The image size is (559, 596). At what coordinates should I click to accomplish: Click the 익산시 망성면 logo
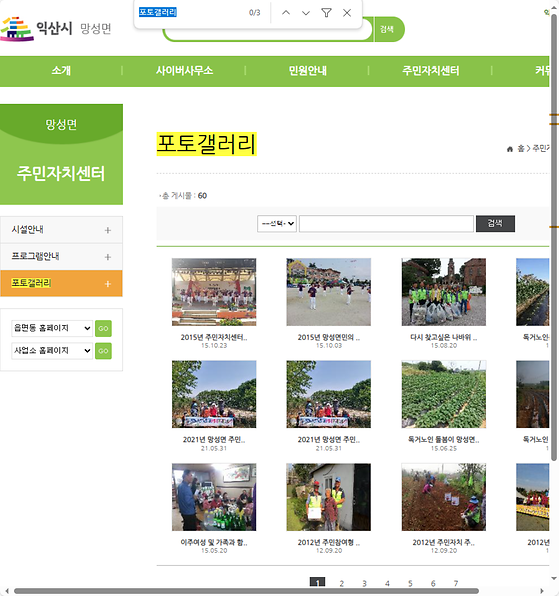(55, 29)
